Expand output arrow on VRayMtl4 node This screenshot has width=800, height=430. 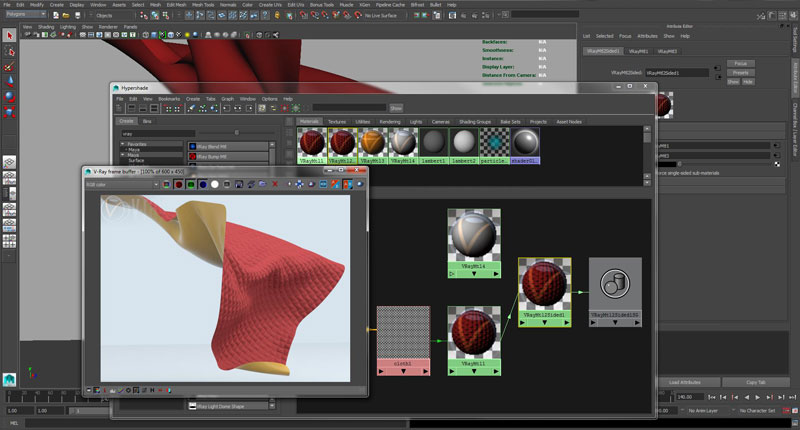click(x=496, y=274)
